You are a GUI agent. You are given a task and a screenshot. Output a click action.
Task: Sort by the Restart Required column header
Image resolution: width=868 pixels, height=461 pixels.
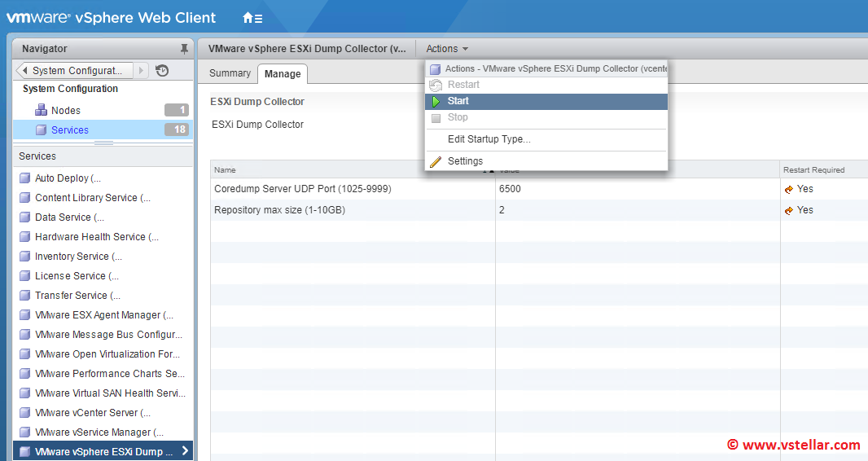pyautogui.click(x=813, y=170)
